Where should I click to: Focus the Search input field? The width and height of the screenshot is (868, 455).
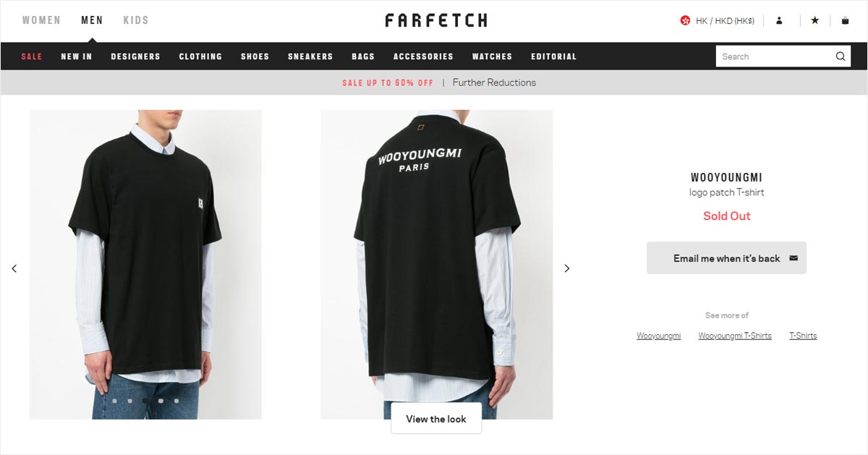pyautogui.click(x=774, y=56)
